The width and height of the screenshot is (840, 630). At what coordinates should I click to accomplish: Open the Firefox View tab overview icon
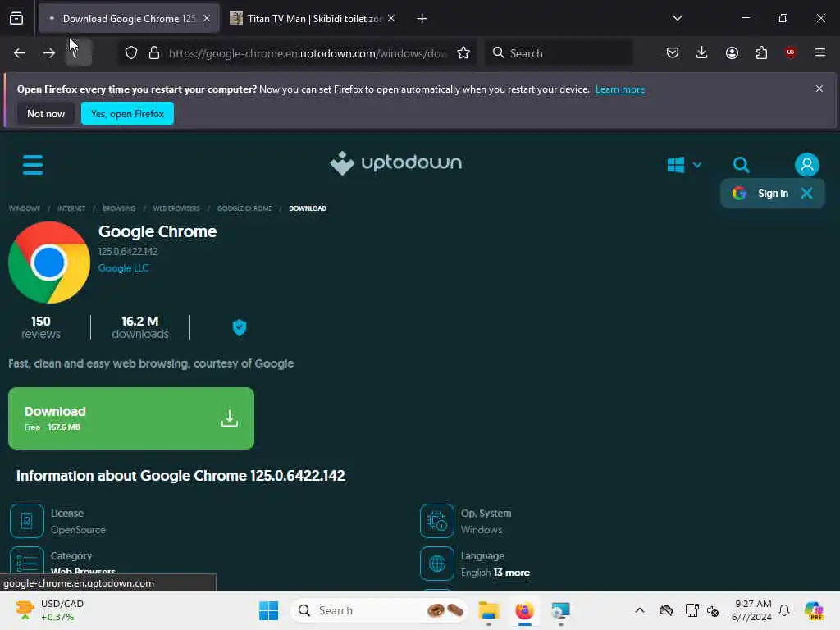16,19
